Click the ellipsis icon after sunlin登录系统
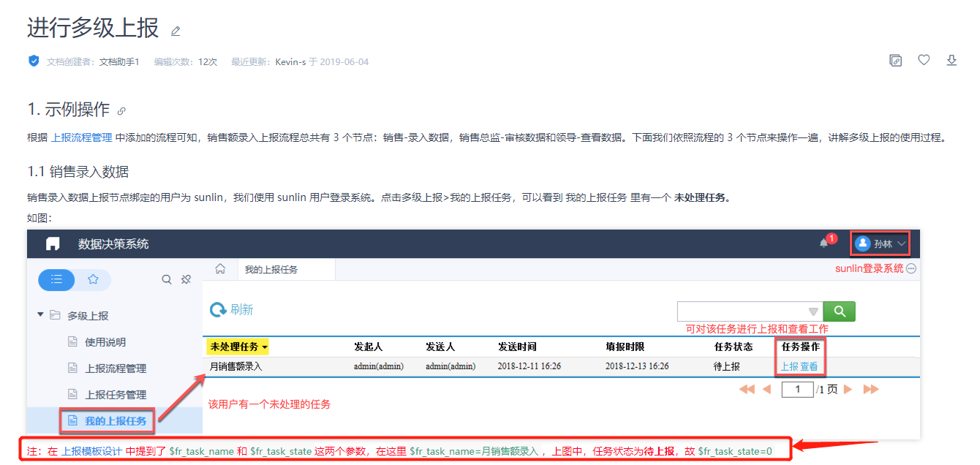 (911, 269)
